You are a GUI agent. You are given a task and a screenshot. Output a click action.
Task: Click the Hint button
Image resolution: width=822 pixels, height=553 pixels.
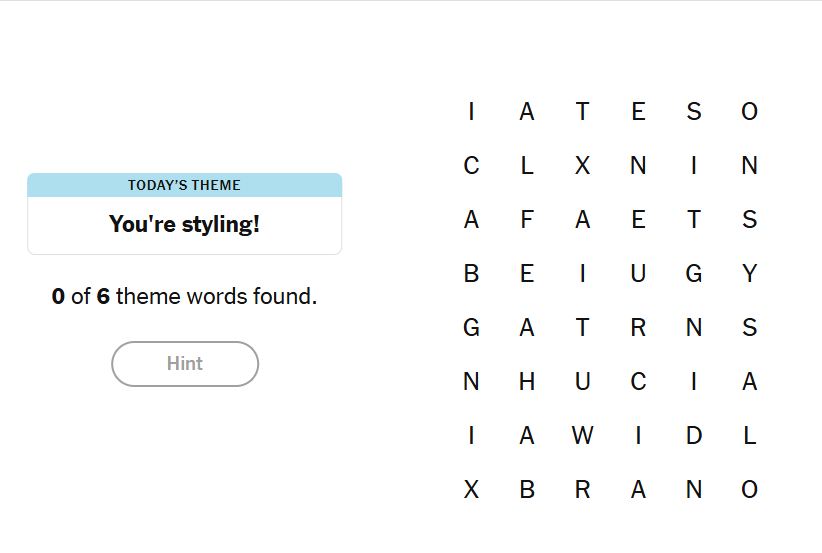tap(185, 364)
